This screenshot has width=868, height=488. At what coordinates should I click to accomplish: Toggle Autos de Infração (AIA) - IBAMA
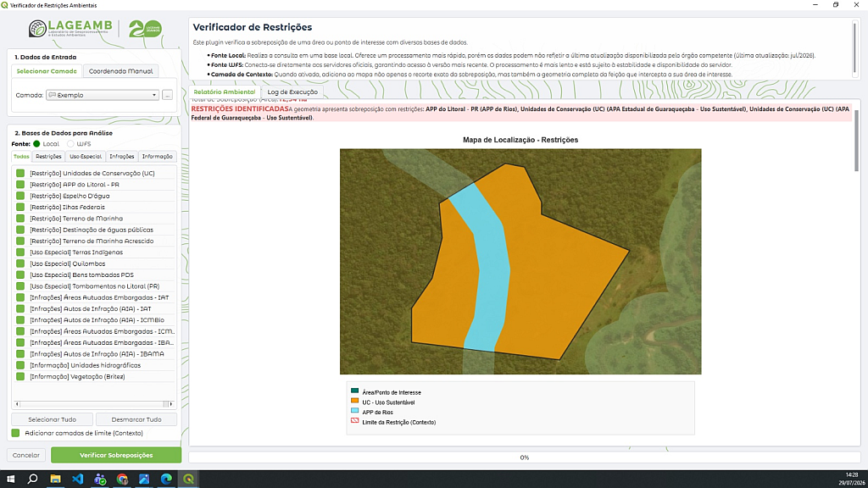pos(20,353)
